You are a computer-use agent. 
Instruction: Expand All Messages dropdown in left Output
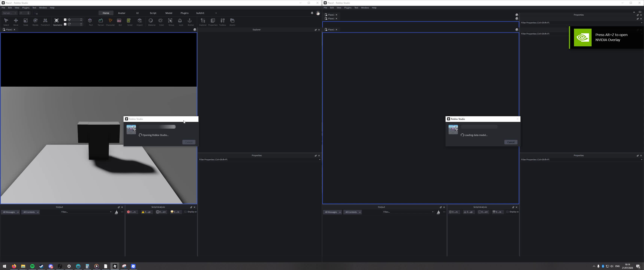[x=10, y=212]
